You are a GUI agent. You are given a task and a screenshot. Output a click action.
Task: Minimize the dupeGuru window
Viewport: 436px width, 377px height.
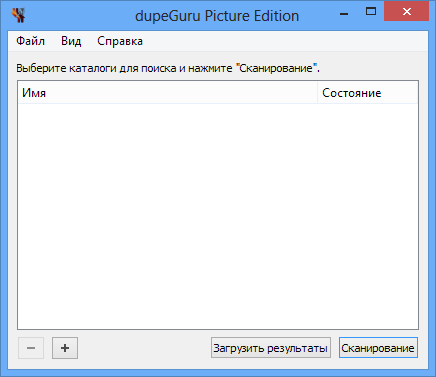click(x=344, y=14)
